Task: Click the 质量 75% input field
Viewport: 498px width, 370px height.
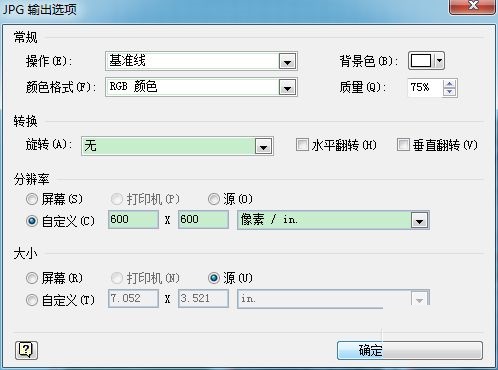Action: 425,88
